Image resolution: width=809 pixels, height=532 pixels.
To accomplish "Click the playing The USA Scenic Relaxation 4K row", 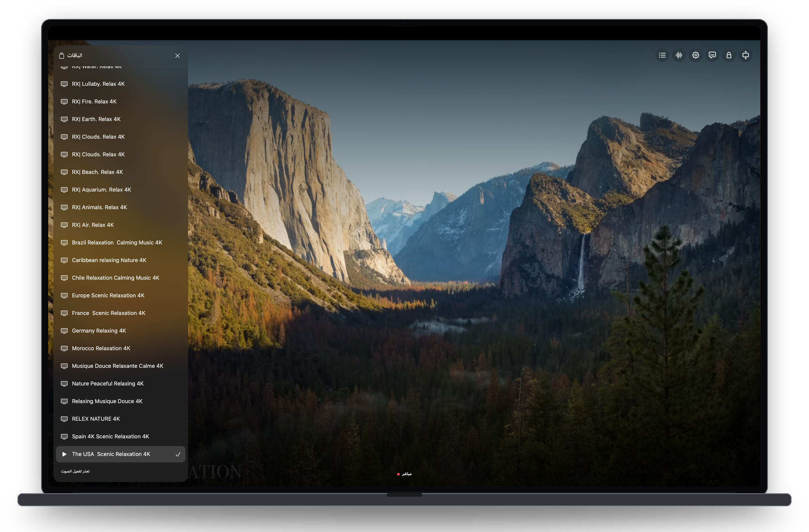I will [121, 454].
